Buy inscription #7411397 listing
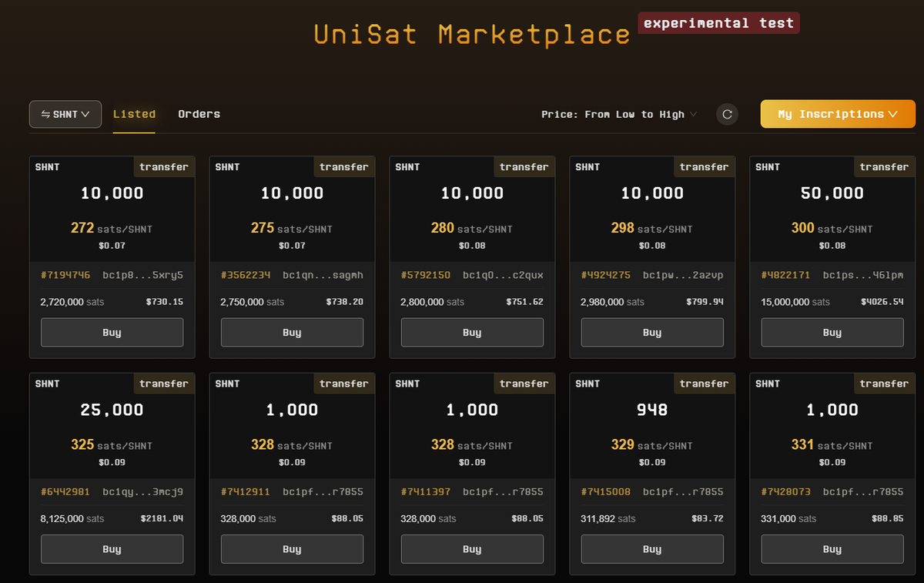924x583 pixels. (472, 549)
